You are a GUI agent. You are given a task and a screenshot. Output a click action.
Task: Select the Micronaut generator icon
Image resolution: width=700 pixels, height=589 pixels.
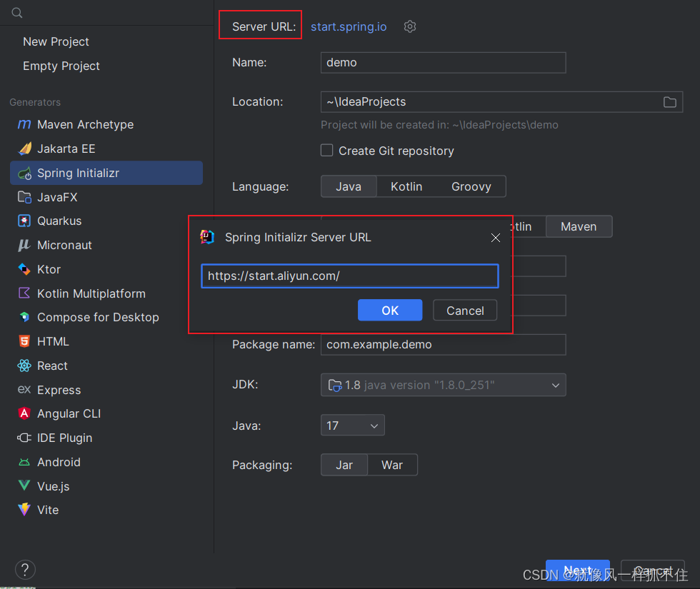coord(24,245)
